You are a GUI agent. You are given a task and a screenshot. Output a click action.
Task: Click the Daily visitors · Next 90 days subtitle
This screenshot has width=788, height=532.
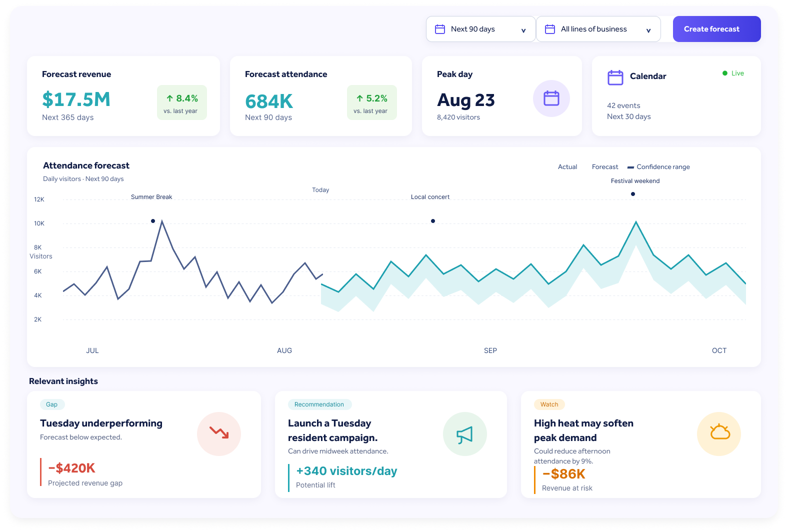(83, 179)
